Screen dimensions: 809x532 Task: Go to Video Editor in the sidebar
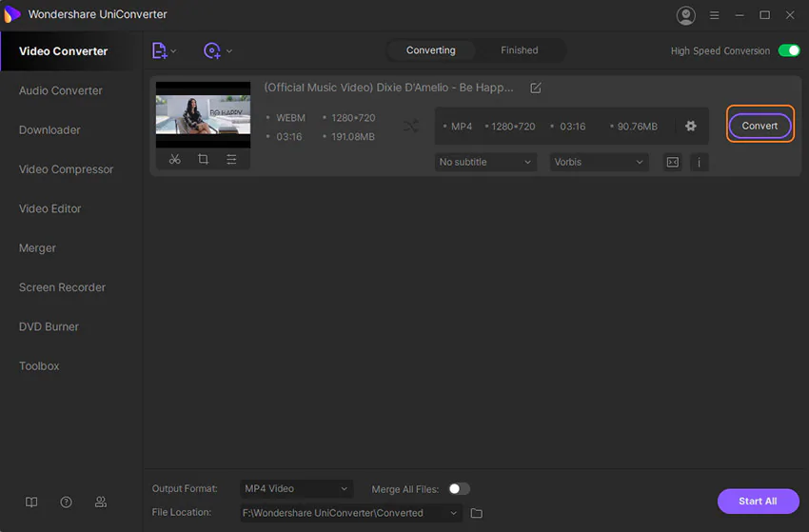50,208
